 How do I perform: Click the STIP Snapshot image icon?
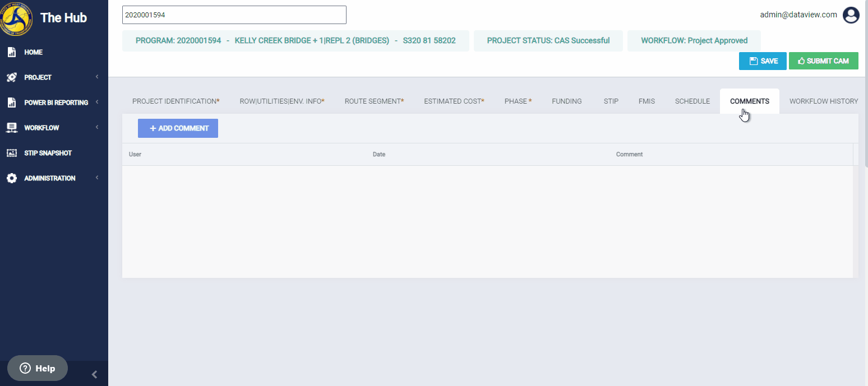(x=11, y=153)
